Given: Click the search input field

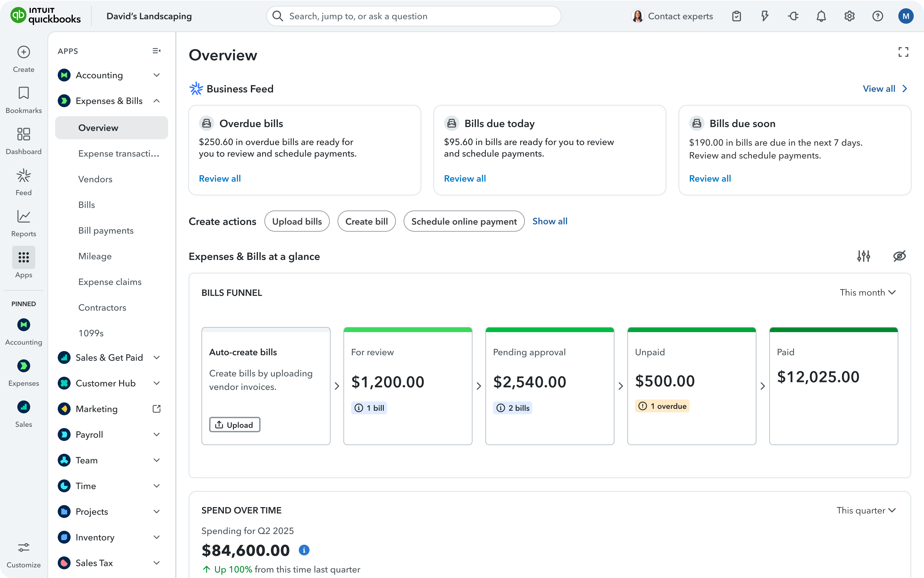Looking at the screenshot, I should pyautogui.click(x=414, y=16).
